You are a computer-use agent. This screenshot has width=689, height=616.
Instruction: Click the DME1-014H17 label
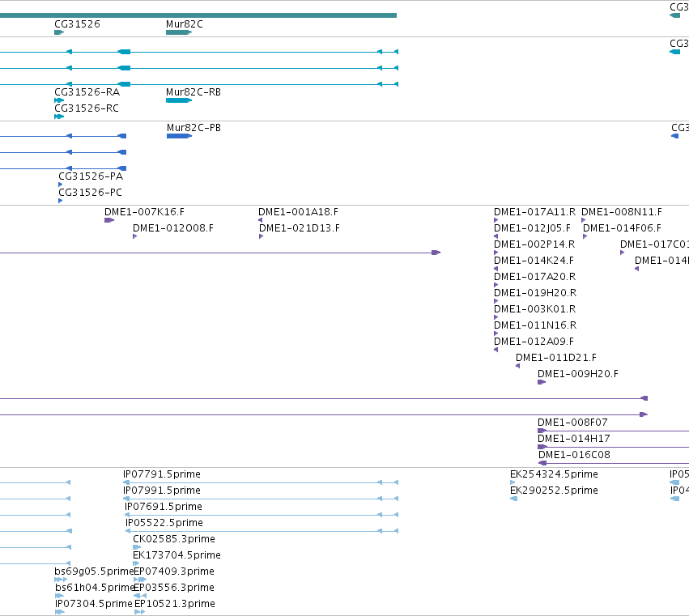(574, 440)
